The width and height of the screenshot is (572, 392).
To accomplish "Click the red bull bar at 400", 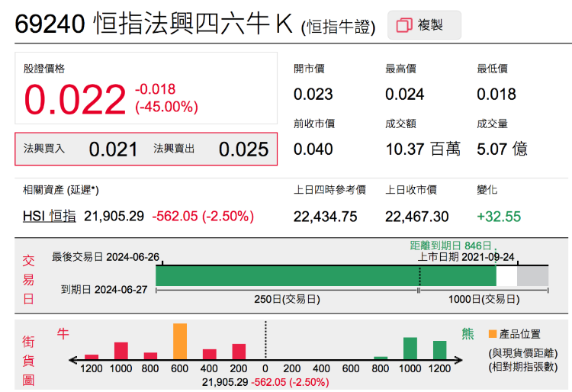I will (210, 354).
